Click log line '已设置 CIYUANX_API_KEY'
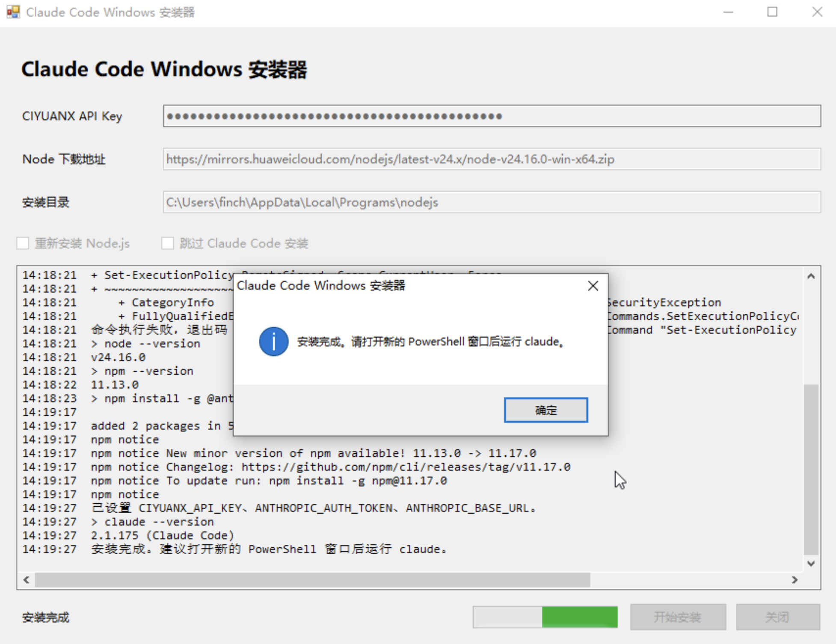 click(314, 508)
